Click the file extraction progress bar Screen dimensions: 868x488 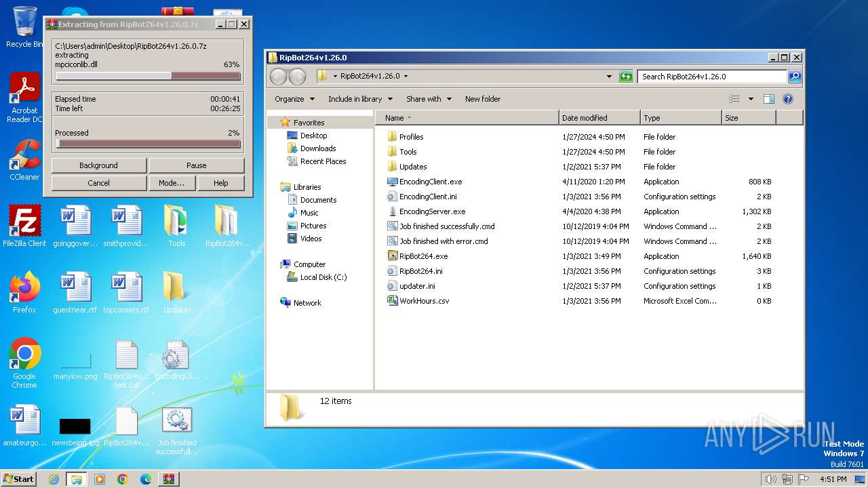coord(148,76)
